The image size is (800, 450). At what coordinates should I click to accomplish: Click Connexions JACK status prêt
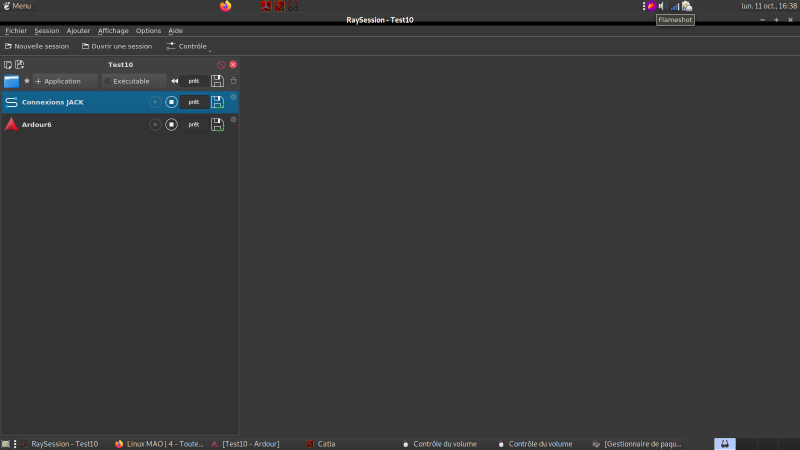[x=194, y=102]
